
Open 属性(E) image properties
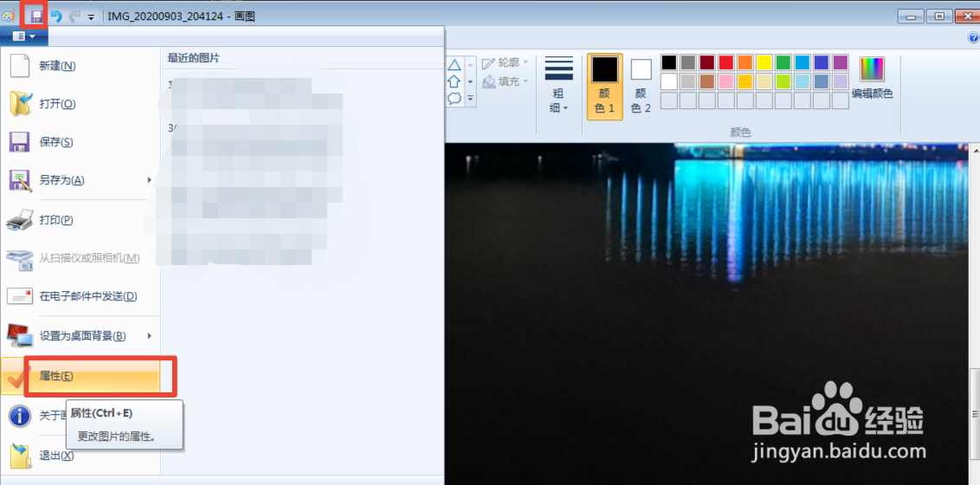[x=80, y=376]
